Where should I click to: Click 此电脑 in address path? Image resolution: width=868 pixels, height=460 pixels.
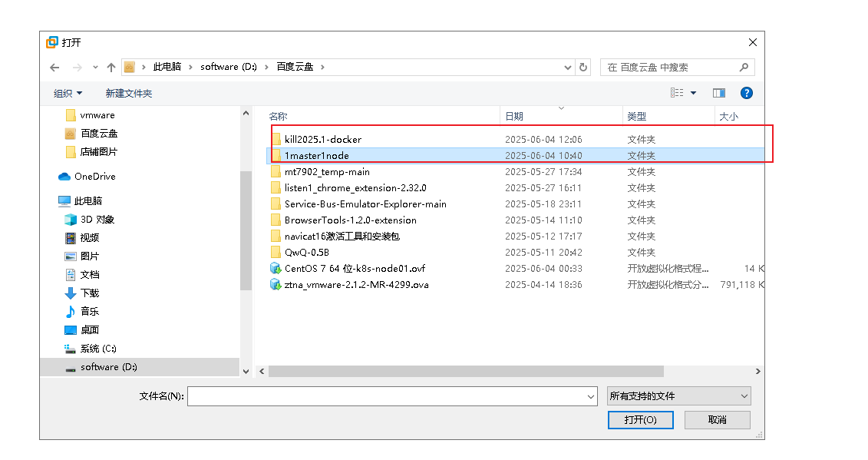(x=167, y=67)
